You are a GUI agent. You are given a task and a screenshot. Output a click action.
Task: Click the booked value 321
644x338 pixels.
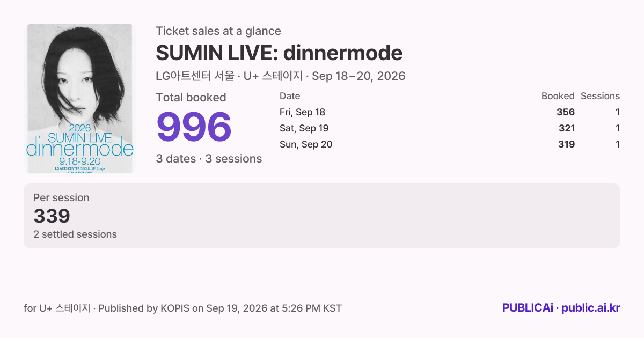(x=566, y=128)
